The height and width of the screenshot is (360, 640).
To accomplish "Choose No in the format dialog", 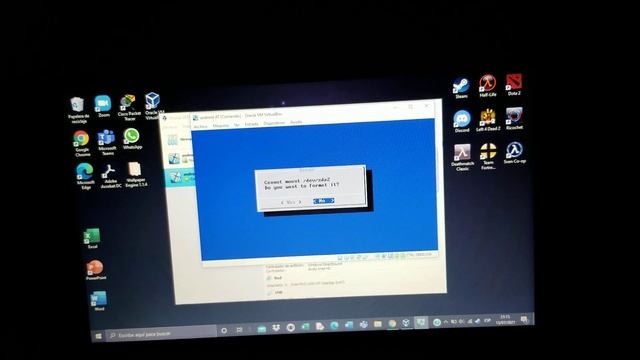I will tap(324, 200).
